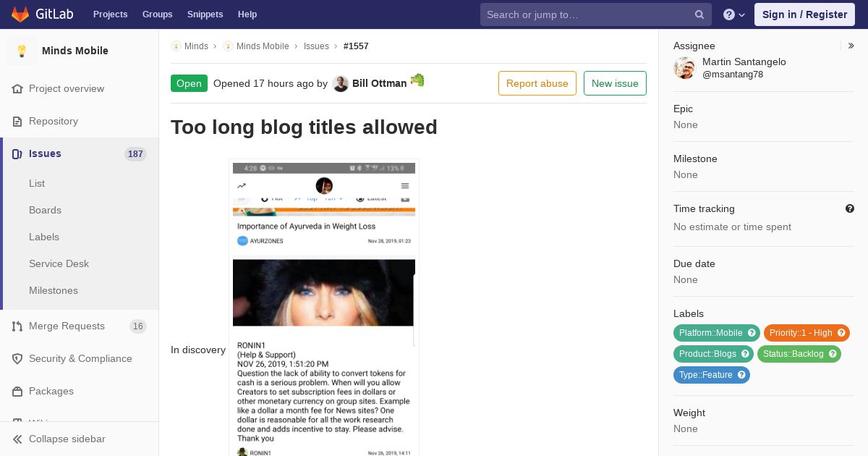Open the attached phone screenshot image
The height and width of the screenshot is (456, 868).
click(x=324, y=308)
